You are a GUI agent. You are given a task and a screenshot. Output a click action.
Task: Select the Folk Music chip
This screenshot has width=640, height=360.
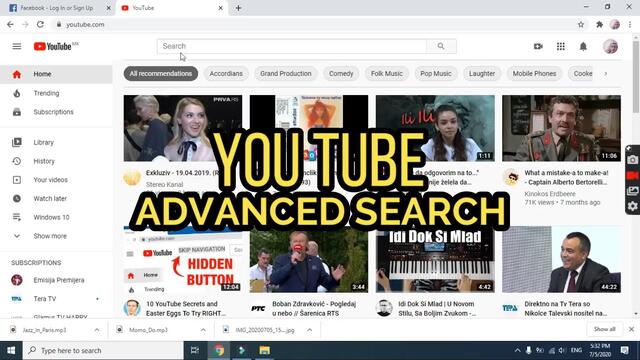[387, 73]
